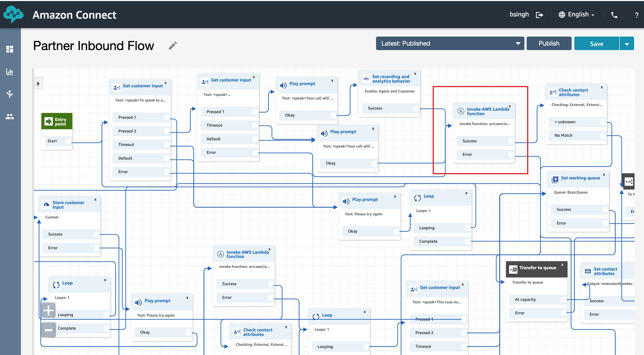Click the highlighted Invoke AWS Lambda function icon
Screen dimensions: 644x355
coord(461,111)
